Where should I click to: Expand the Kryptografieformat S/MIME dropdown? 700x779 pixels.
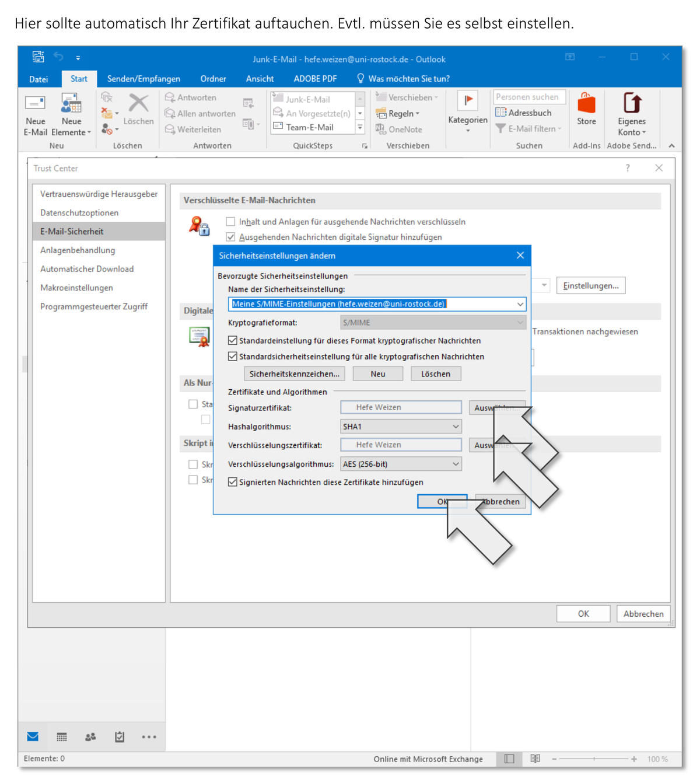click(519, 323)
